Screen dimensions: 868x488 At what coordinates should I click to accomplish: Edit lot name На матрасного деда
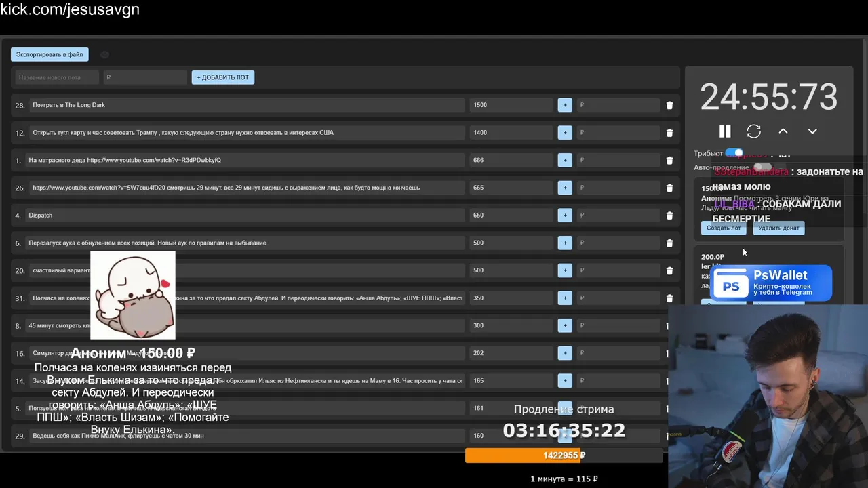coord(245,160)
